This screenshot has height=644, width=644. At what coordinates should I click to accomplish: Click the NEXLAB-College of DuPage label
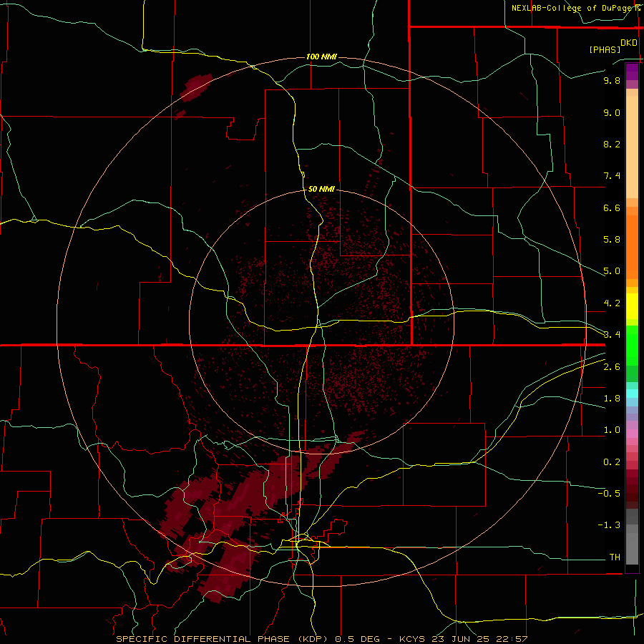pos(576,8)
